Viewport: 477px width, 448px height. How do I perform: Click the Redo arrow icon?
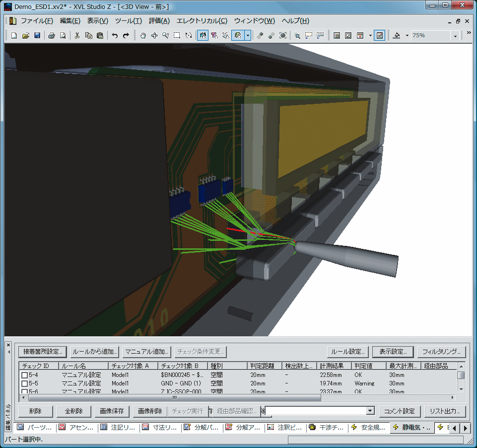click(x=126, y=36)
